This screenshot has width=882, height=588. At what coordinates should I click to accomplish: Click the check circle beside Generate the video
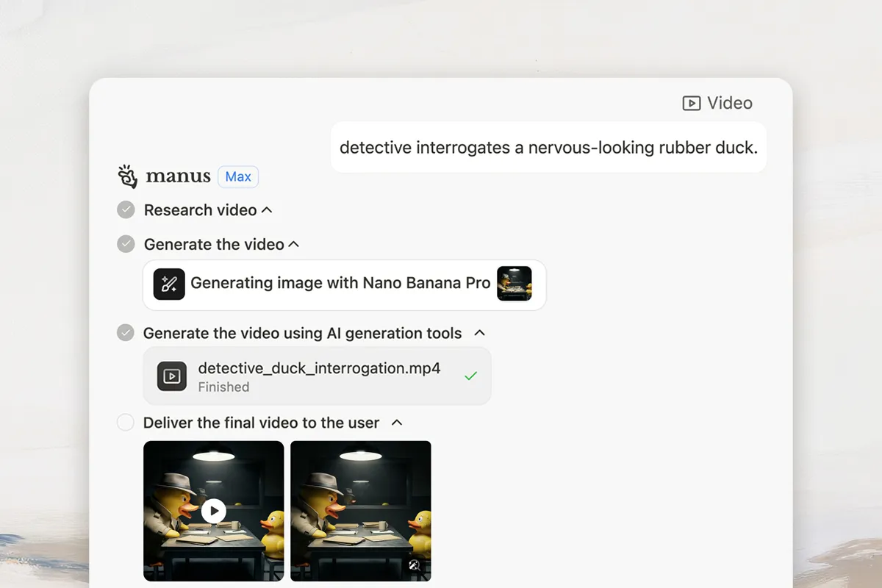126,244
